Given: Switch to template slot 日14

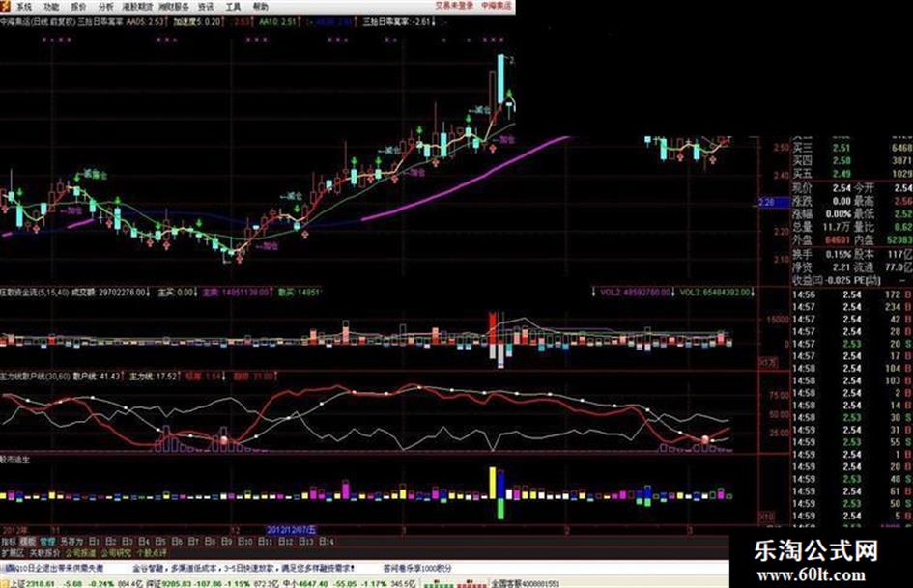Looking at the screenshot, I should pos(327,542).
